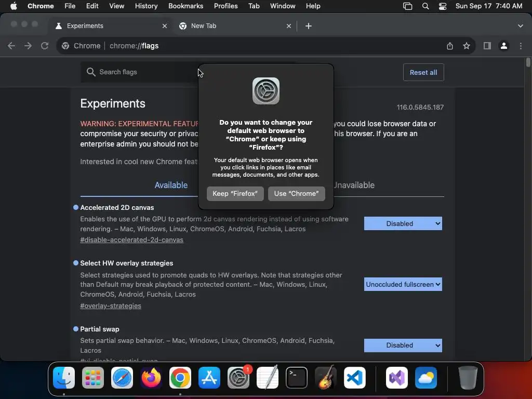Viewport: 532px width, 399px height.
Task: Open the History menu
Action: pos(146,6)
